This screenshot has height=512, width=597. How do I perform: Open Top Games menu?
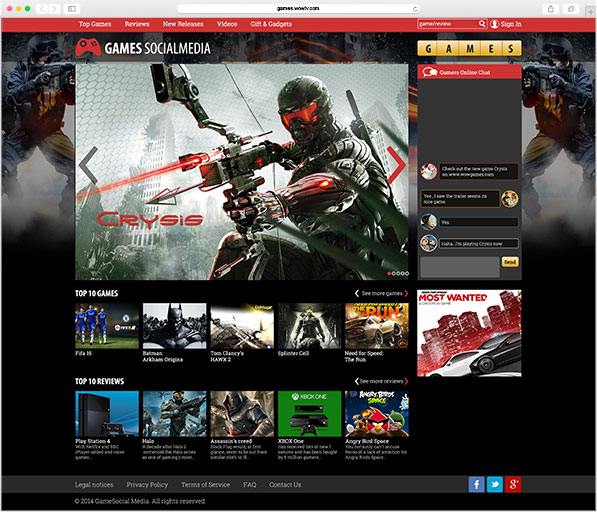[x=95, y=24]
